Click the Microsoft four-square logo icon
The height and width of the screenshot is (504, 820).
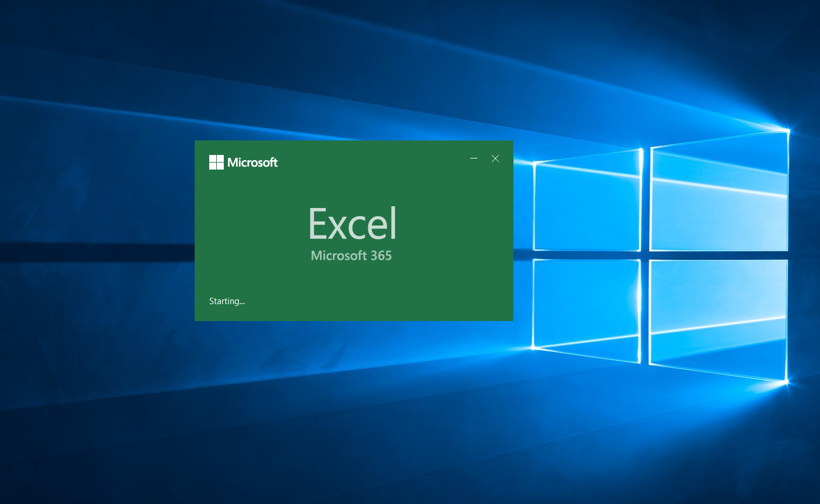tap(216, 162)
